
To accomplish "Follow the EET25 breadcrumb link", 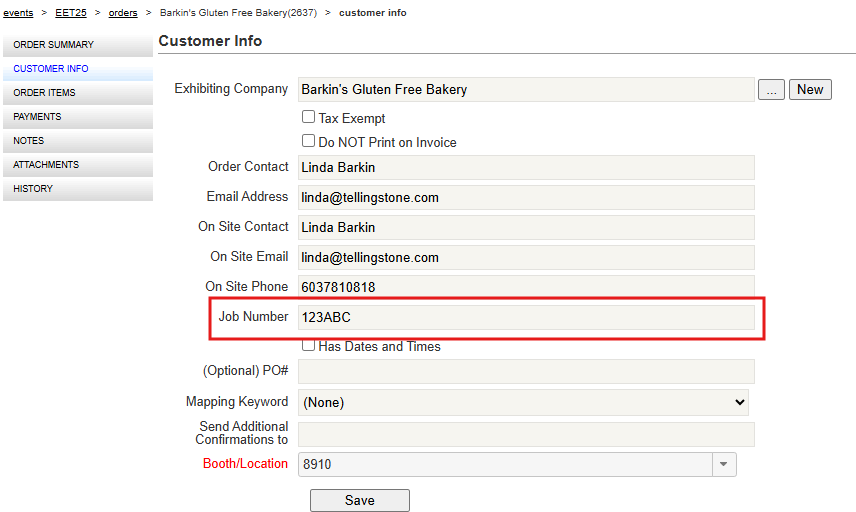I will (x=71, y=13).
